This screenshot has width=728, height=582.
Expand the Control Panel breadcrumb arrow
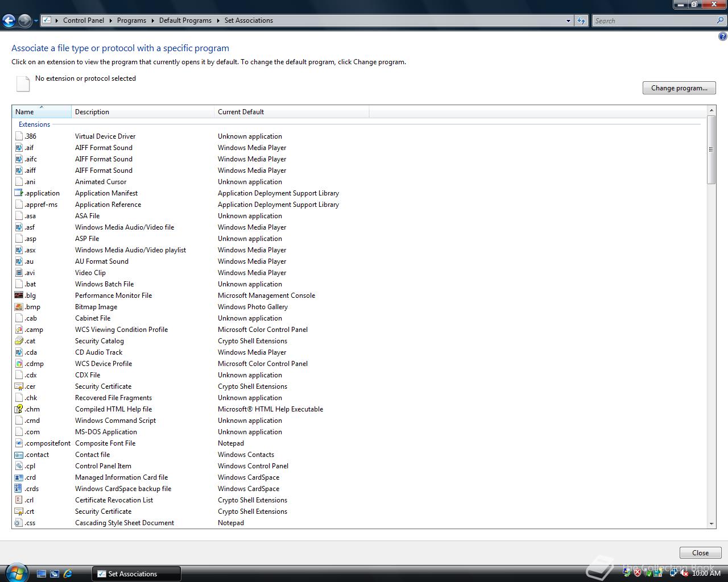(110, 20)
